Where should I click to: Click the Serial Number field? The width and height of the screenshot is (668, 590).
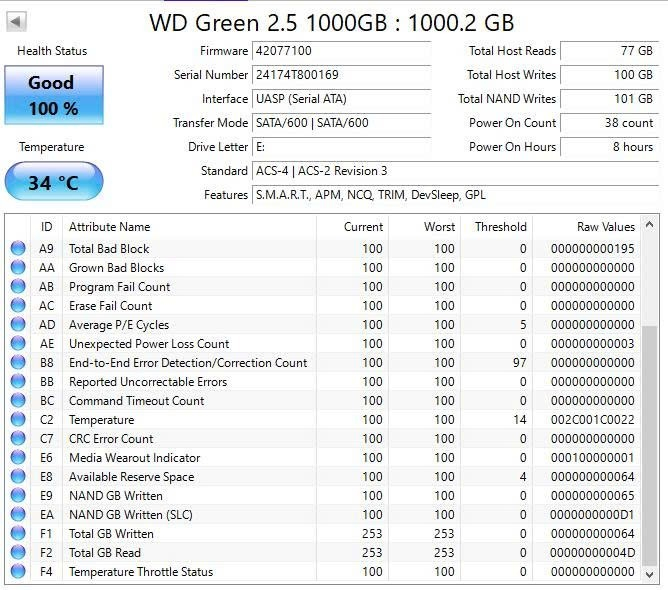342,75
